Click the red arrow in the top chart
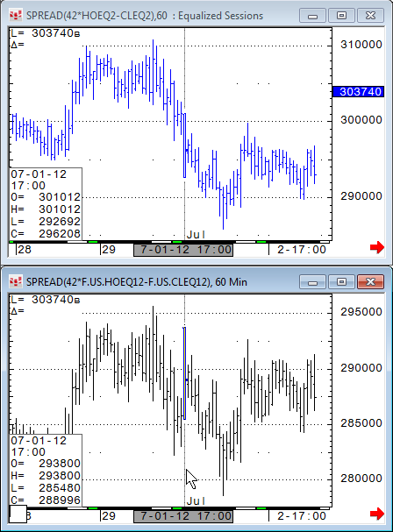The width and height of the screenshot is (393, 532). point(377,247)
